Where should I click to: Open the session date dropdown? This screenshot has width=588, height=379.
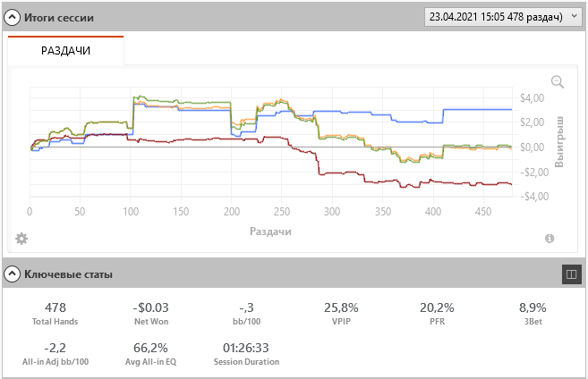click(503, 17)
